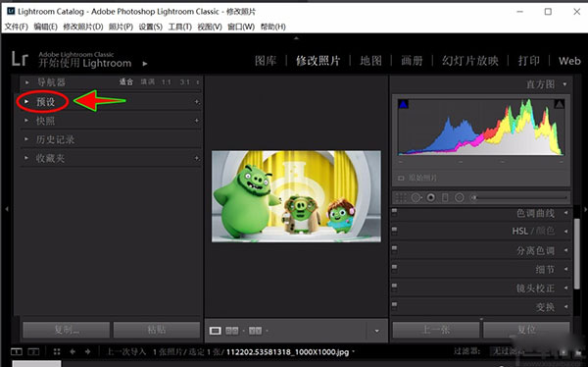Expand the 细节 panel
The width and height of the screenshot is (588, 367).
565,269
